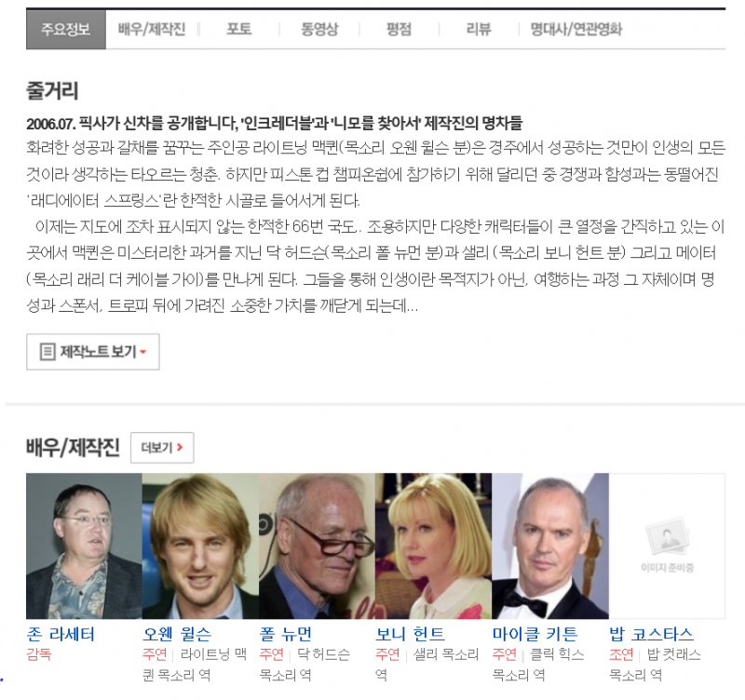Viewport: 745px width, 700px height.
Task: Click the 폴 뉴먼 photo
Action: coord(317,545)
